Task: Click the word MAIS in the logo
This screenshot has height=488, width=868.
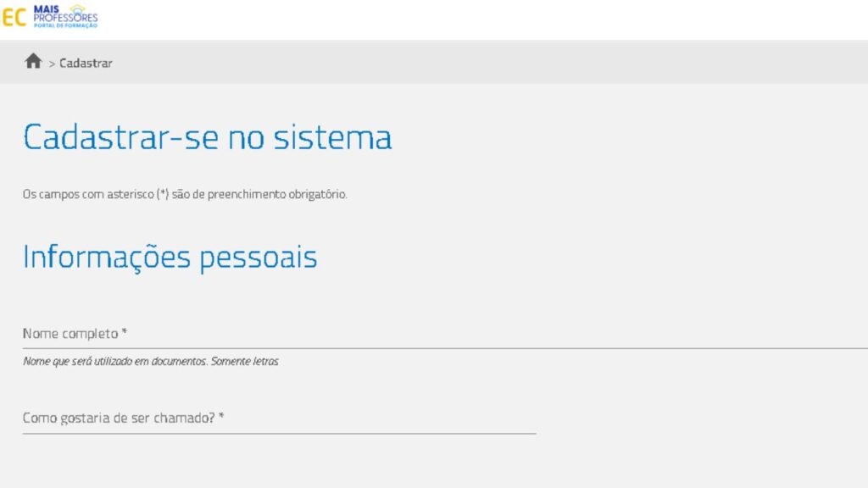Action: click(46, 8)
